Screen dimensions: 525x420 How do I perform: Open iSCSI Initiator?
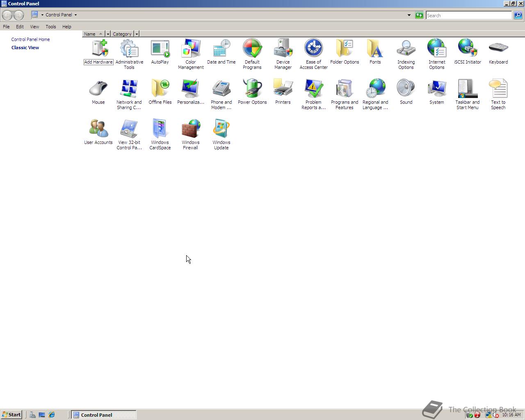point(468,52)
